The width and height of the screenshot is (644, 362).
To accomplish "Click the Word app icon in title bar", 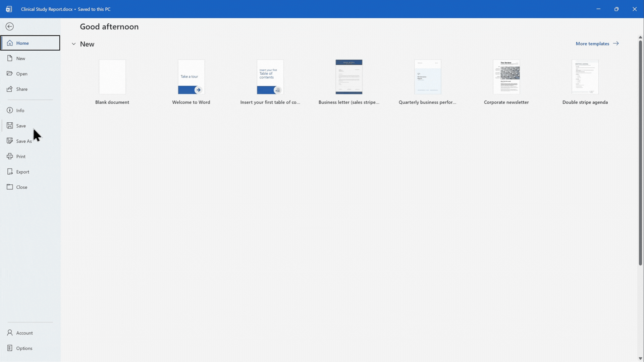I will (9, 9).
